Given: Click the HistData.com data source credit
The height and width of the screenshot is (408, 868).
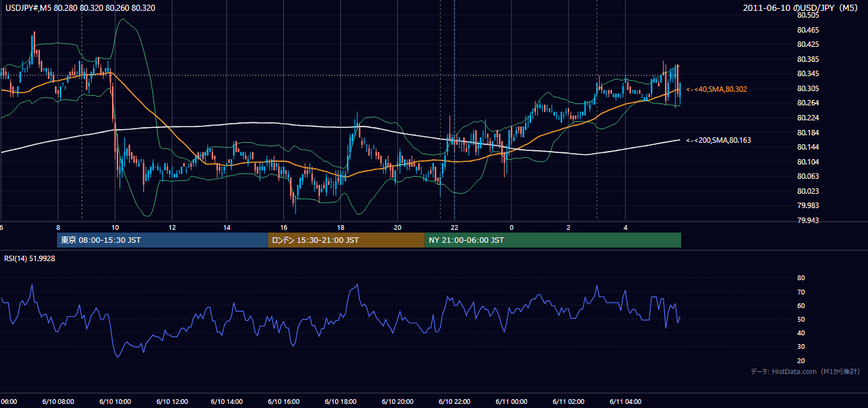Looking at the screenshot, I should coord(806,371).
